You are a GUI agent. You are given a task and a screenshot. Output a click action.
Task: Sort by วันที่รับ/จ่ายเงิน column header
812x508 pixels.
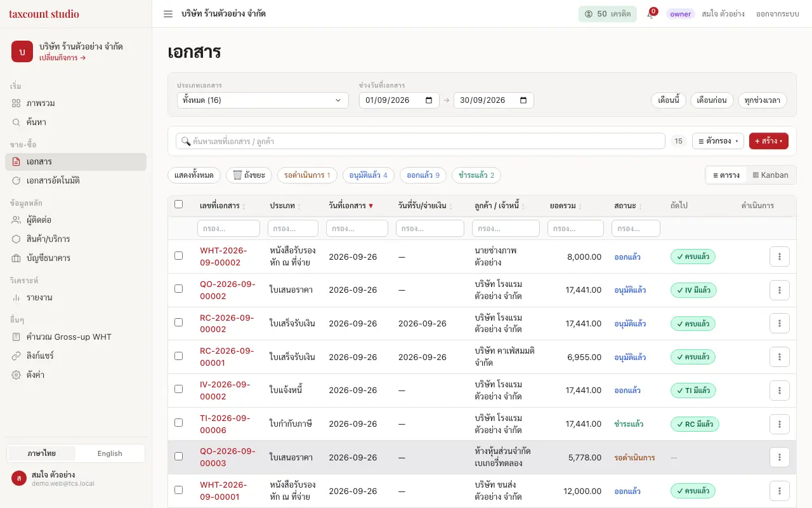(x=426, y=206)
